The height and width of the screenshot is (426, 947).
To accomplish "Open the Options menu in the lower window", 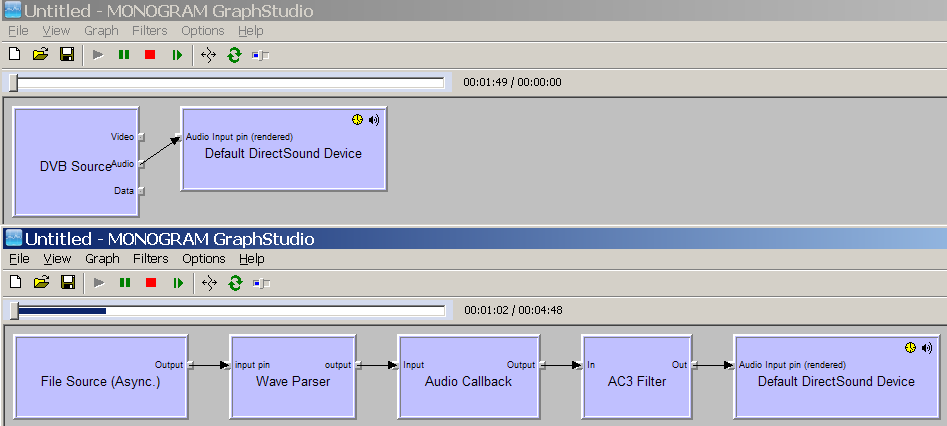I will [203, 259].
